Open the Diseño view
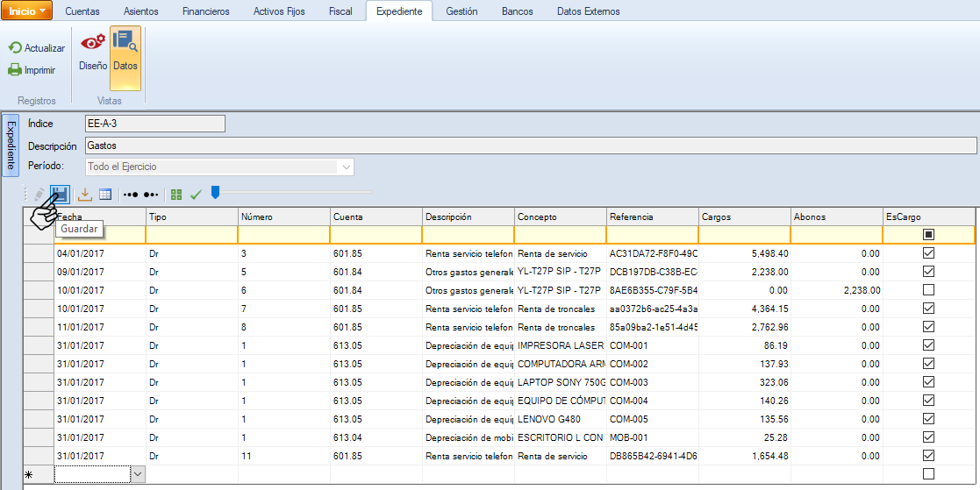This screenshot has height=490, width=980. [93, 51]
